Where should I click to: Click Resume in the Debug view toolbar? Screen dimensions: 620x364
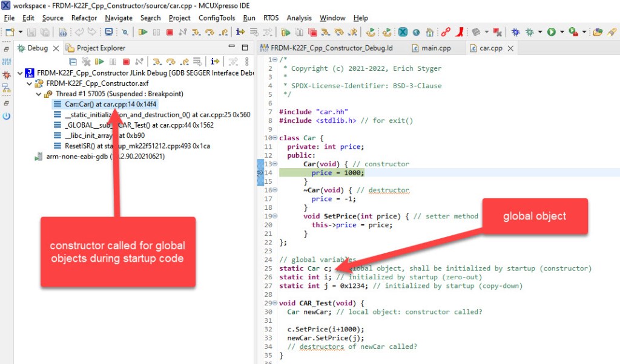tap(99, 61)
